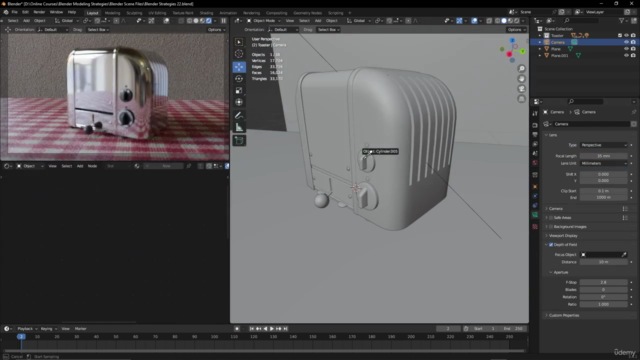Screen dimensions: 640x360
Task: Open the timeline Keying popover
Action: [x=48, y=329]
